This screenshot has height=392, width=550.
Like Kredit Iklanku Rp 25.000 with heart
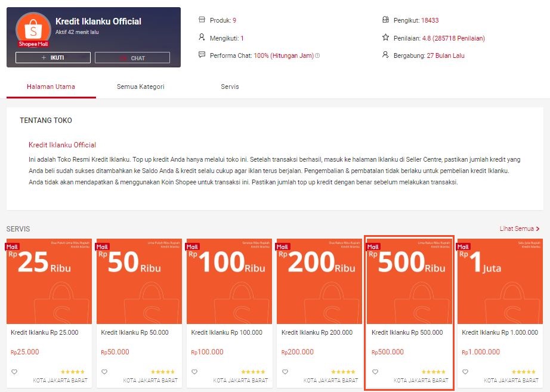(14, 372)
